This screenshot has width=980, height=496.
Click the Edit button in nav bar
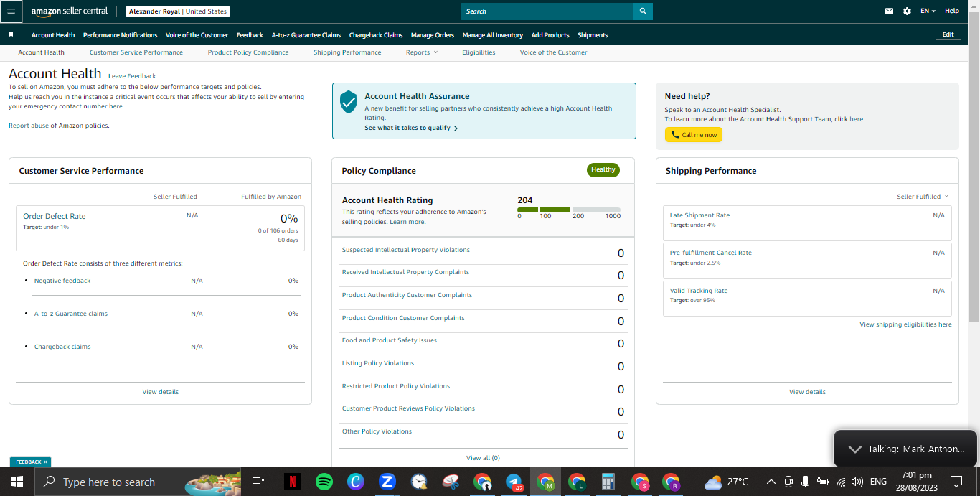[948, 34]
